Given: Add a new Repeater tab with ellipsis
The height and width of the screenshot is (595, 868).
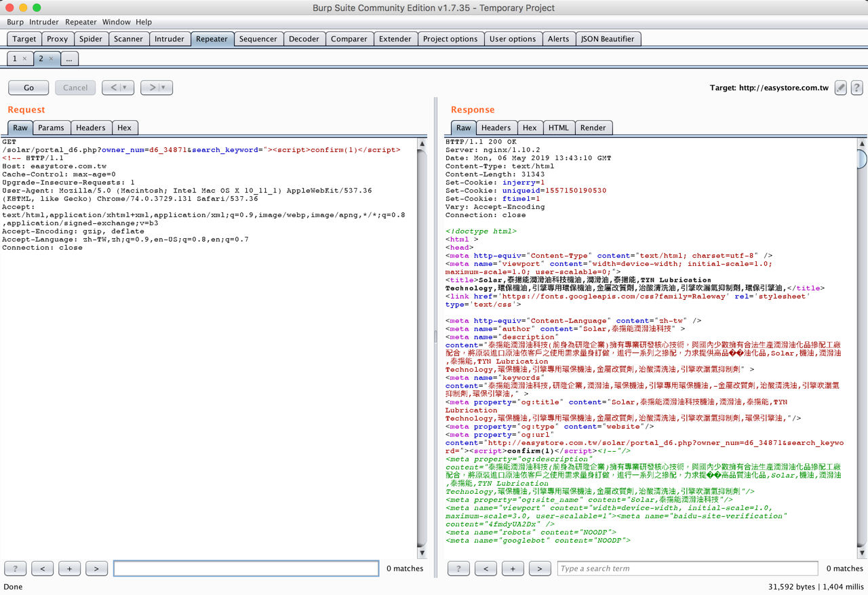Looking at the screenshot, I should coord(69,59).
